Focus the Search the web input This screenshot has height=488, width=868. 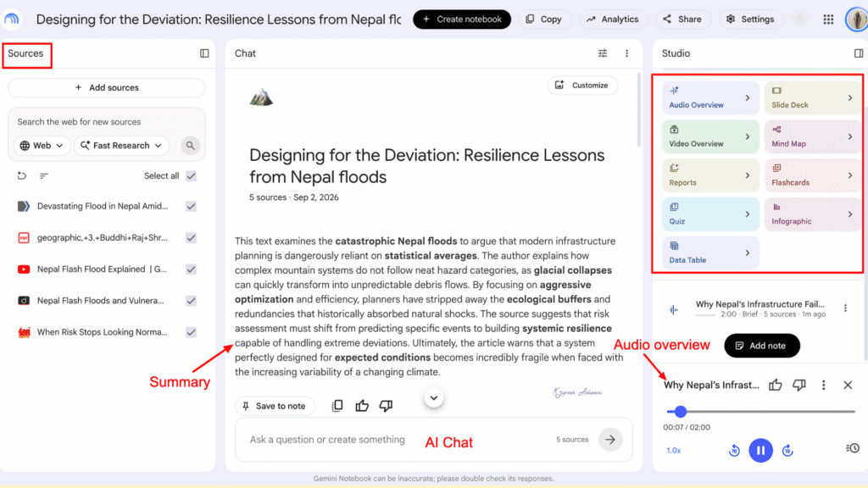click(107, 122)
